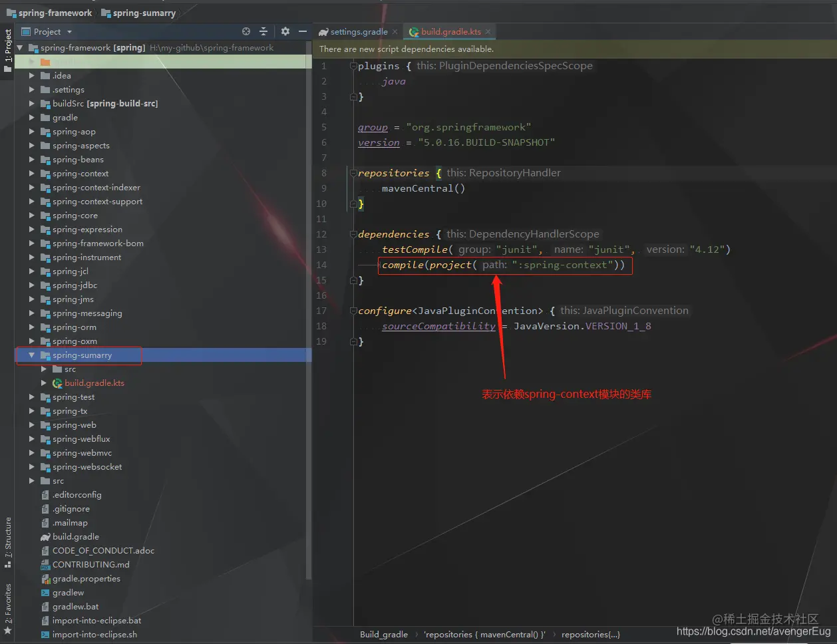837x644 pixels.
Task: Expand the buildSrc module
Action: [x=31, y=104]
